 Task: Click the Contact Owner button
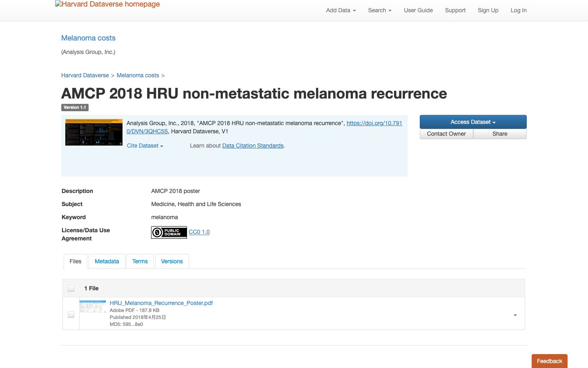pyautogui.click(x=446, y=134)
